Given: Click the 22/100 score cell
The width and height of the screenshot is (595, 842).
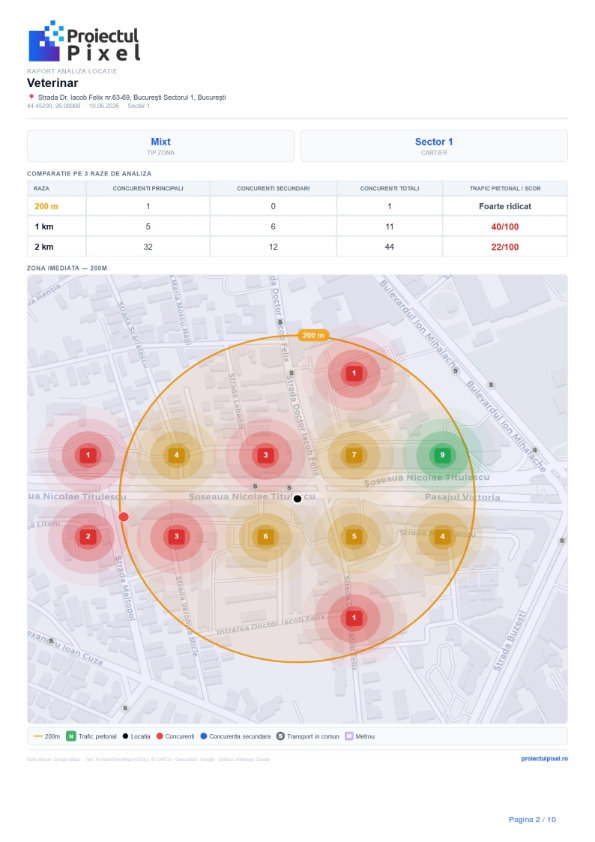Looking at the screenshot, I should pos(505,247).
